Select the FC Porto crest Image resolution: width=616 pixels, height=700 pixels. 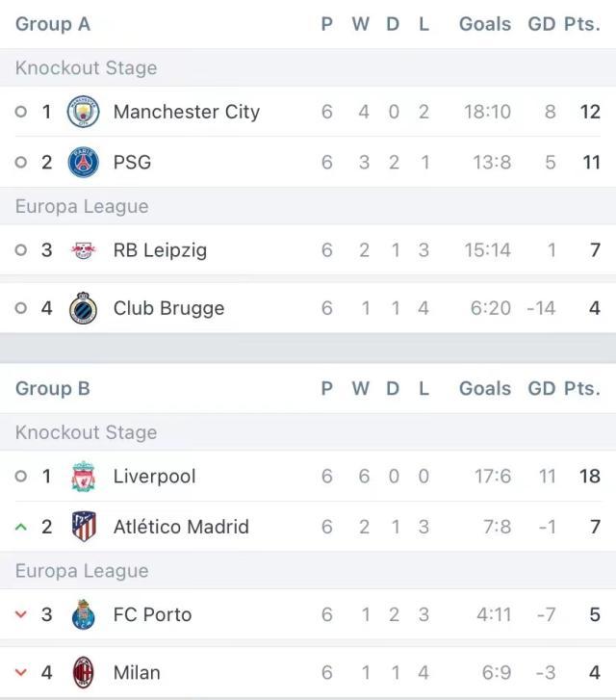pyautogui.click(x=83, y=614)
